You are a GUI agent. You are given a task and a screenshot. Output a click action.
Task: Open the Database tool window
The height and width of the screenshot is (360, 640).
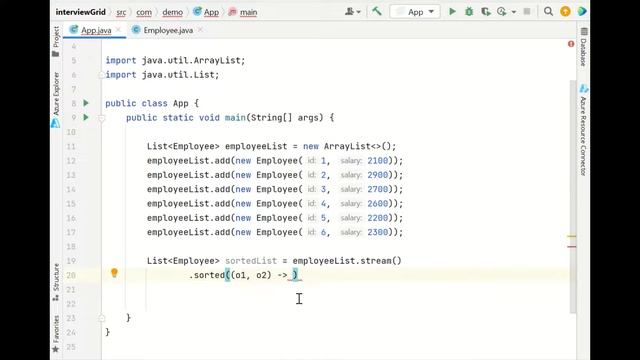tap(584, 47)
